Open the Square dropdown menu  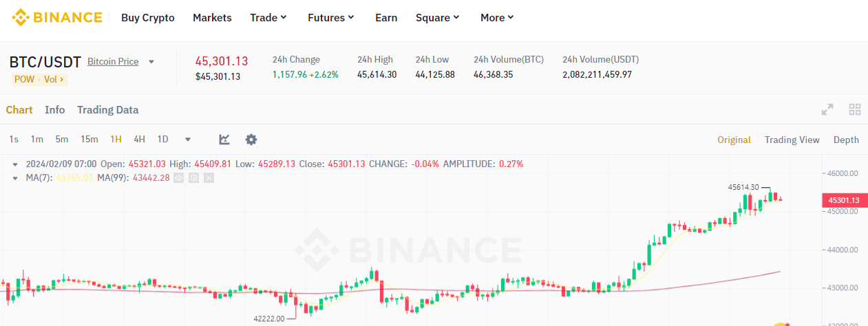click(x=438, y=17)
